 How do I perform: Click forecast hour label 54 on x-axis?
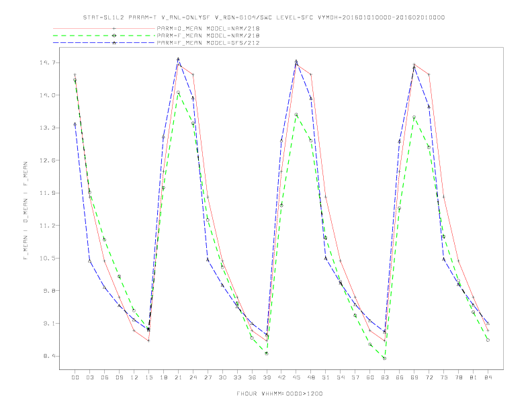(341, 377)
